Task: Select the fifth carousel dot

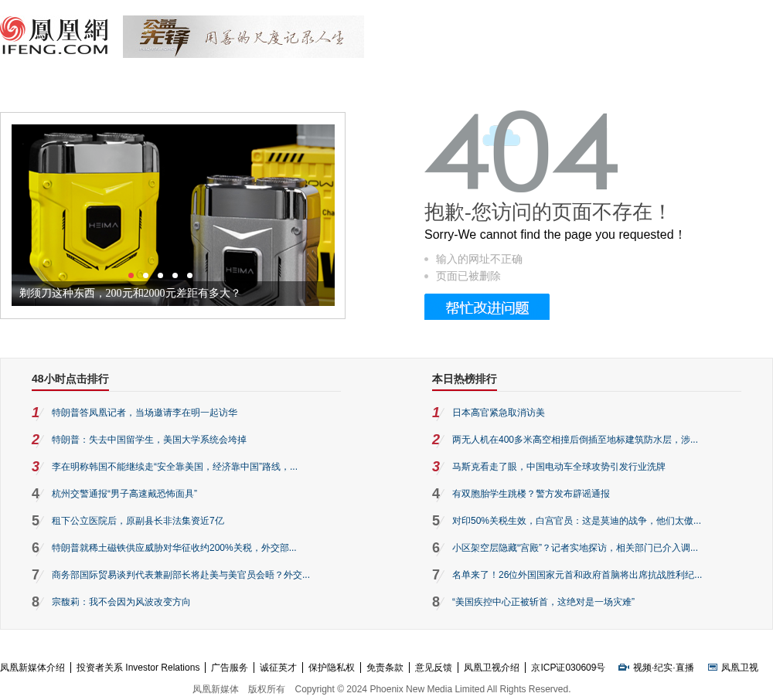Action: pos(190,275)
